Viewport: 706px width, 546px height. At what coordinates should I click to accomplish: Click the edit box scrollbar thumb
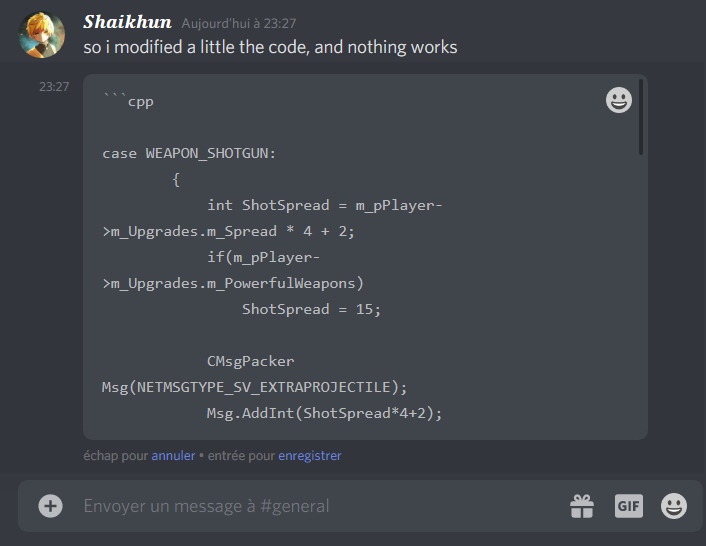pyautogui.click(x=641, y=117)
